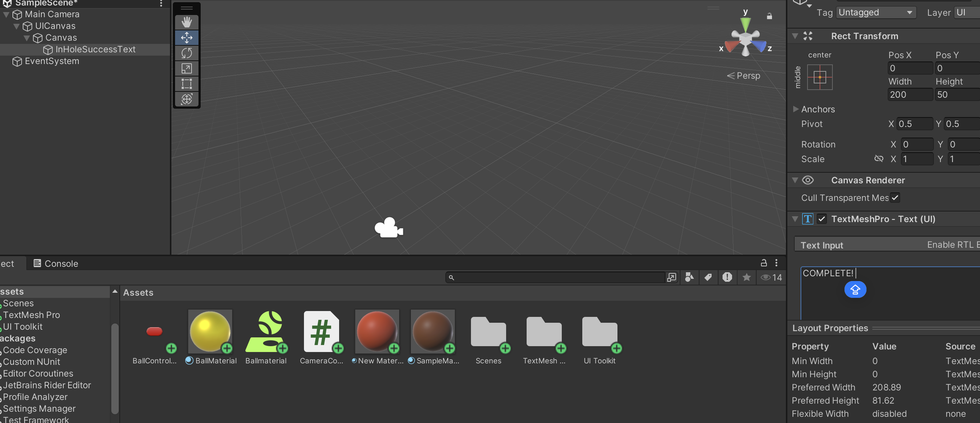Open the Layer dropdown
Screen dimensions: 980x423
pyautogui.click(x=967, y=12)
